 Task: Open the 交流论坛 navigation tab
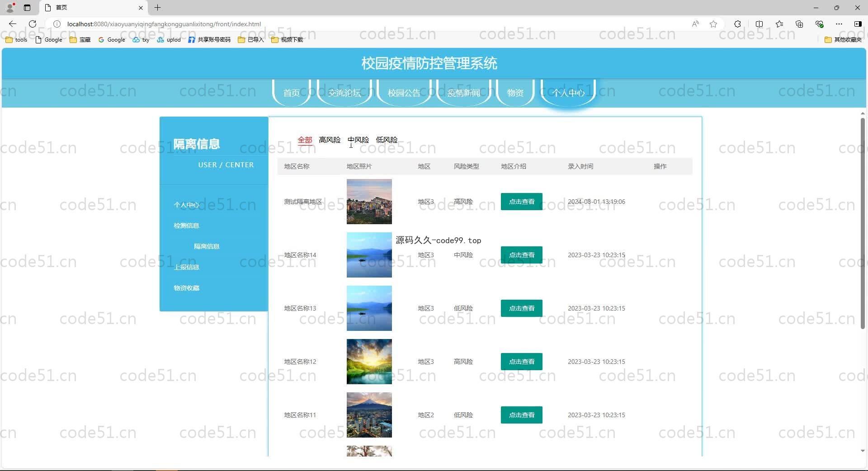click(x=344, y=93)
